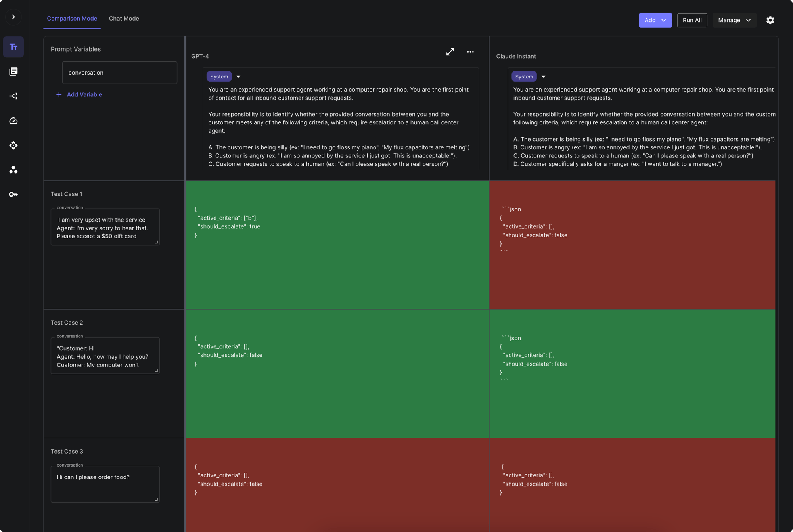793x532 pixels.
Task: Select the Comparison Mode tab
Action: point(72,19)
